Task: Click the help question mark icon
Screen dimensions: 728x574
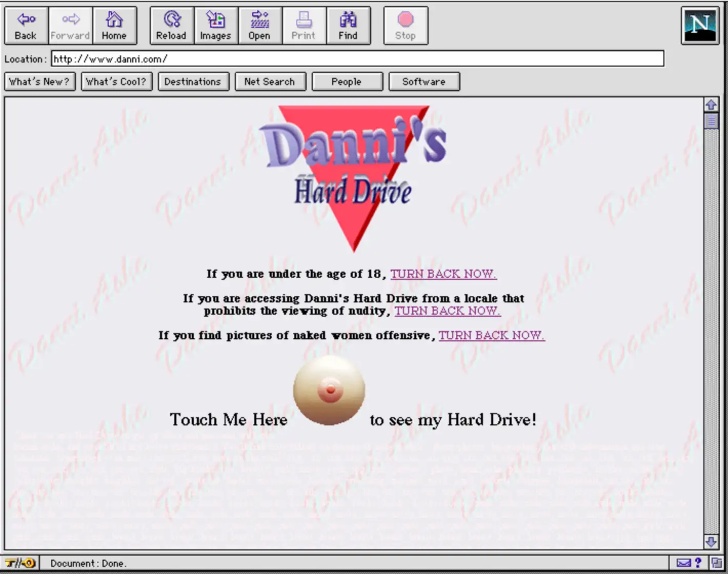Action: coord(699,563)
